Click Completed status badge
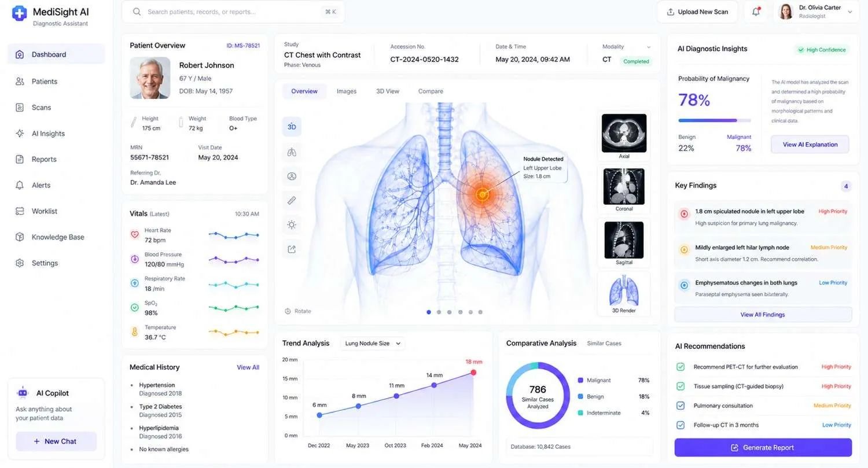868x468 pixels. (636, 61)
